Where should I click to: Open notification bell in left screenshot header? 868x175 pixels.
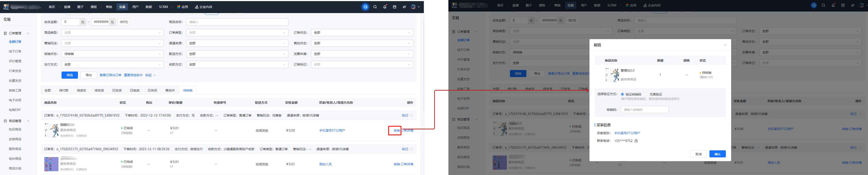[x=385, y=7]
